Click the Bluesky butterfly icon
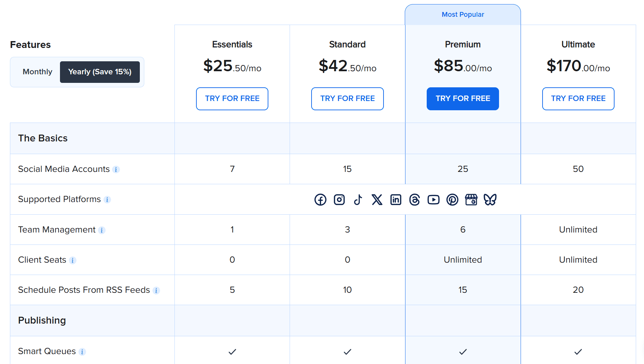The height and width of the screenshot is (364, 644). [490, 200]
